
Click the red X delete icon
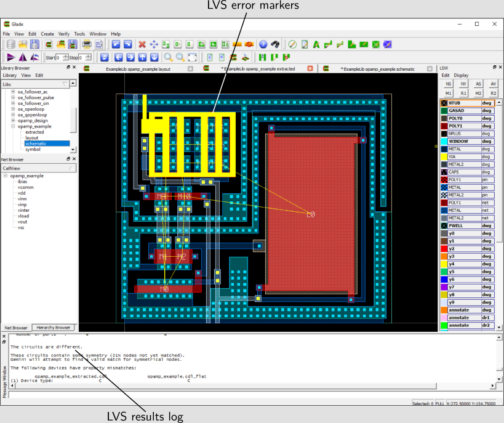coord(142,44)
